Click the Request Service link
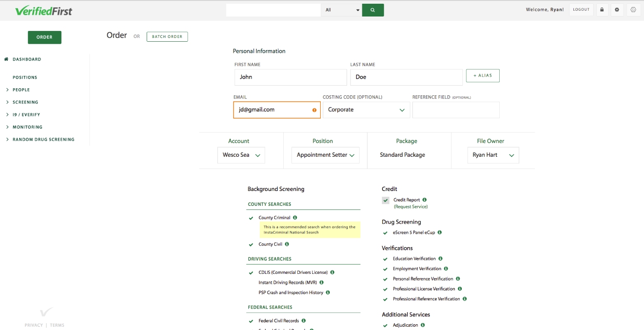Screen dimensions: 644x330 coord(411,207)
